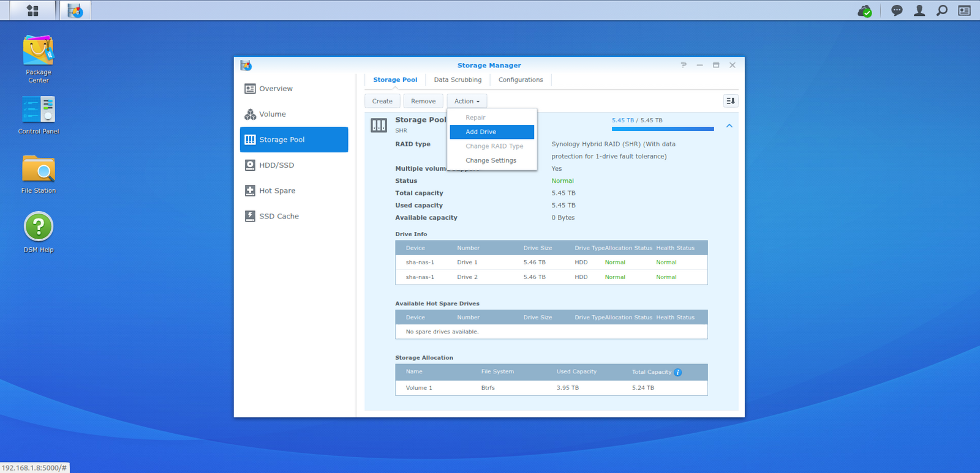Click the green Normal status value
Viewport: 980px width, 473px height.
click(x=562, y=181)
